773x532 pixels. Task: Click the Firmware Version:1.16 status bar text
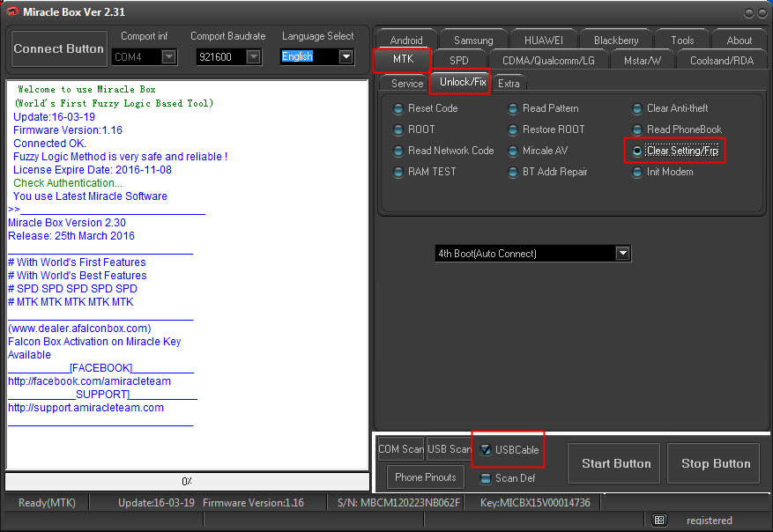(253, 503)
